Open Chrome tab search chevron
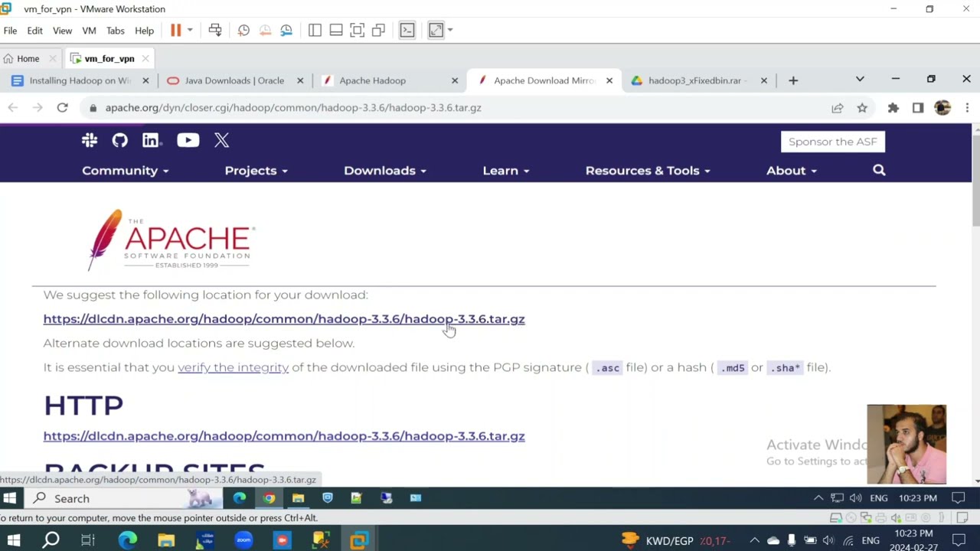Image resolution: width=980 pixels, height=551 pixels. (860, 80)
